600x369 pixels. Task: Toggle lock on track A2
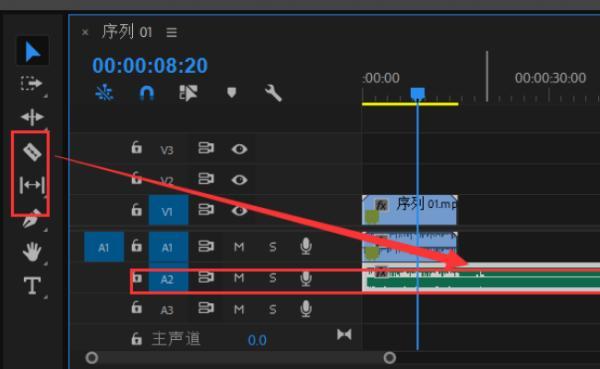[137, 278]
